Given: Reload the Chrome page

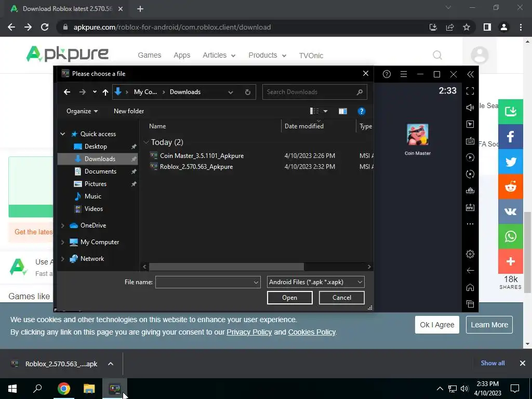Looking at the screenshot, I should coord(45,27).
